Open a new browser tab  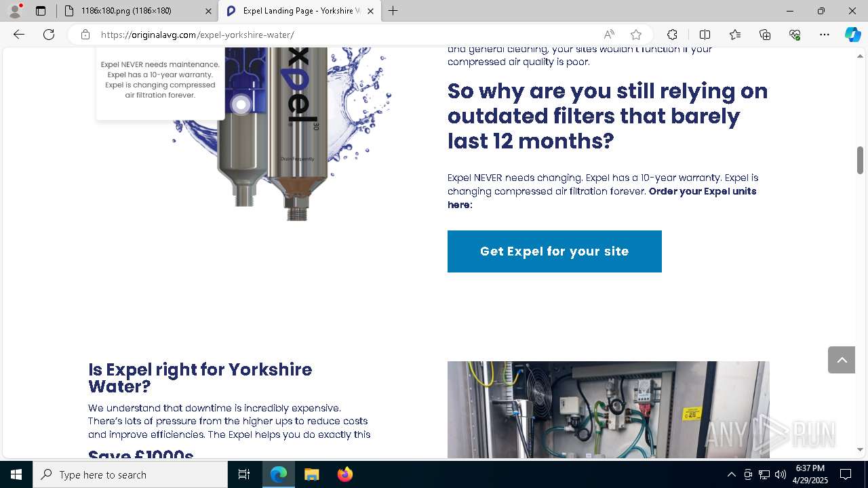click(393, 11)
